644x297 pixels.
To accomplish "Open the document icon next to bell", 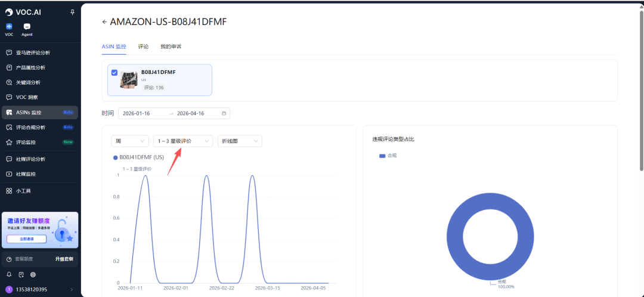I will pyautogui.click(x=21, y=274).
